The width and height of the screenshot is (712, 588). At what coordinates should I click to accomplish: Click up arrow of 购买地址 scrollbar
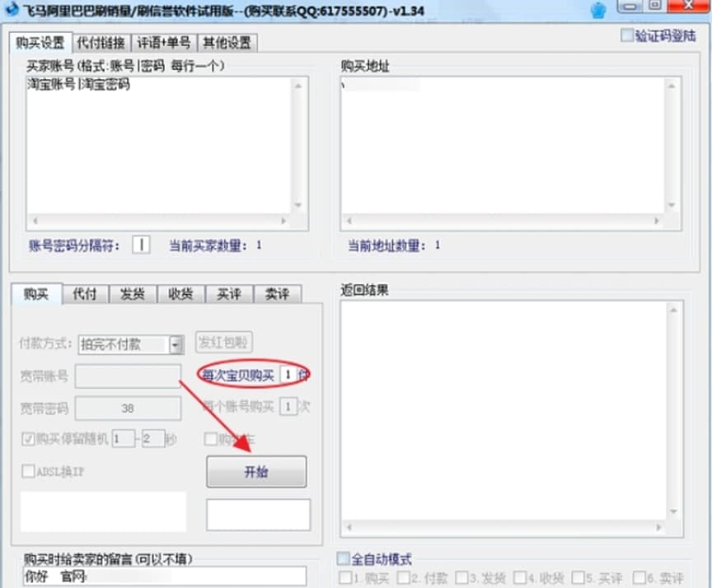[x=672, y=86]
